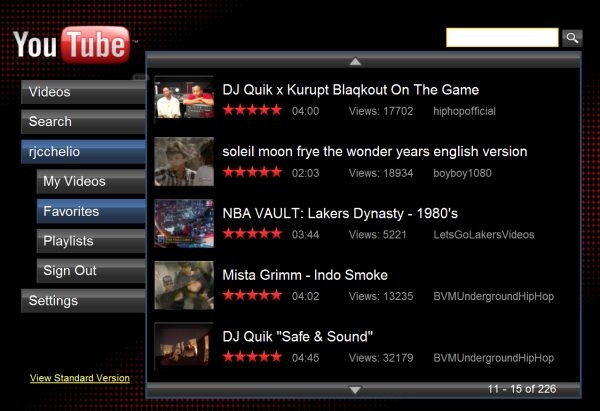Click the magnifying glass search icon

pos(572,38)
